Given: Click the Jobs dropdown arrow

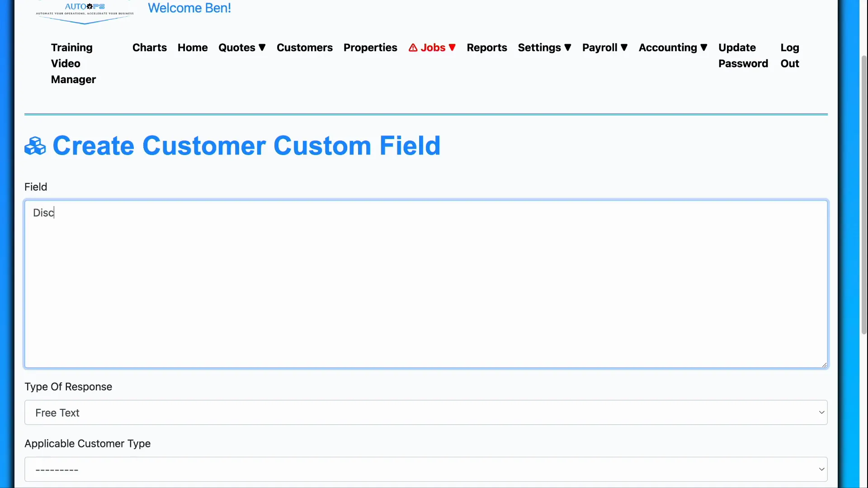Looking at the screenshot, I should pyautogui.click(x=453, y=47).
